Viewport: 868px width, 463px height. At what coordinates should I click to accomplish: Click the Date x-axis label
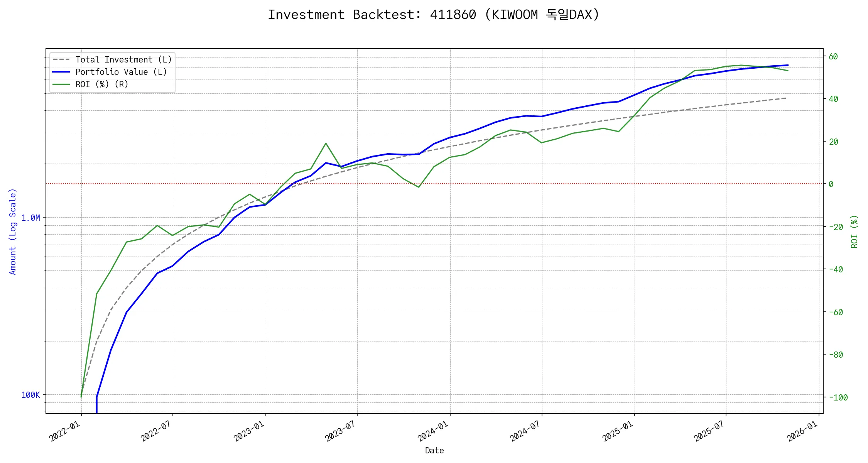[434, 451]
